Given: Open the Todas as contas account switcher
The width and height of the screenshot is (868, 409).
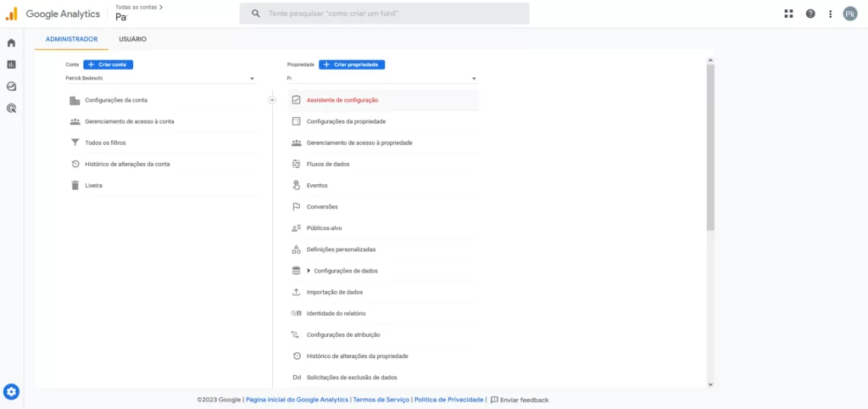Looking at the screenshot, I should (138, 7).
